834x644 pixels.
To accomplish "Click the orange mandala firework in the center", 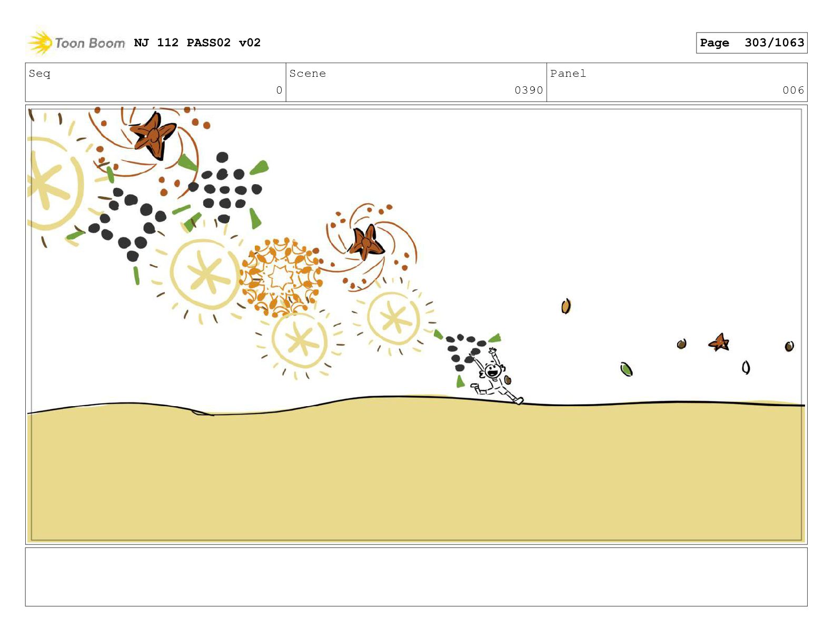I will click(280, 276).
